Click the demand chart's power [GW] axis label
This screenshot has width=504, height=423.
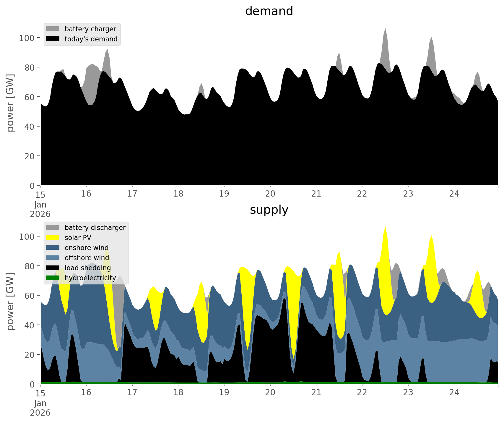tap(10, 103)
